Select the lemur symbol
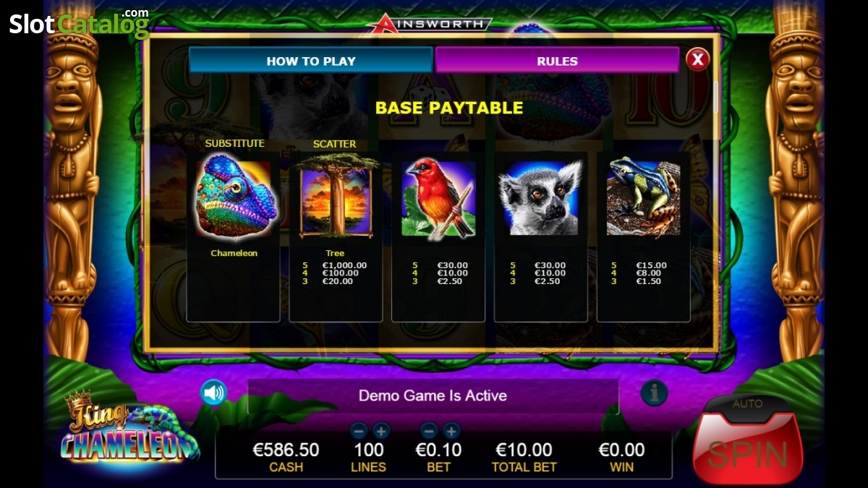 pos(540,199)
